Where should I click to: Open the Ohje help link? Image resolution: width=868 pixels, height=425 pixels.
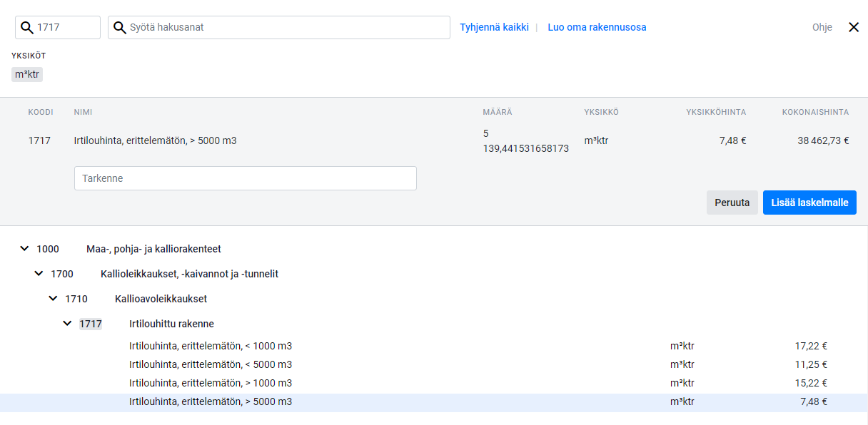pyautogui.click(x=822, y=27)
